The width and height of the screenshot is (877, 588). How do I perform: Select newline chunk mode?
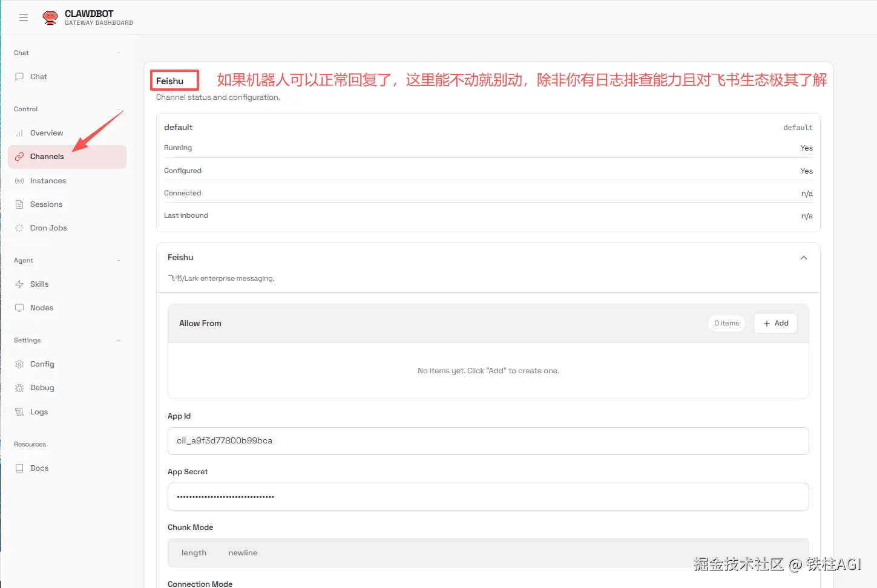(243, 553)
